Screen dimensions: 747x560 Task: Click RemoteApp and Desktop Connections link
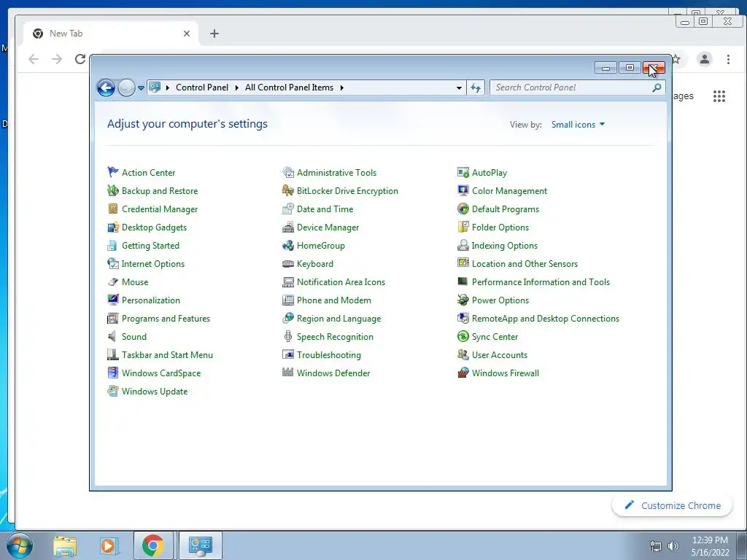click(546, 318)
